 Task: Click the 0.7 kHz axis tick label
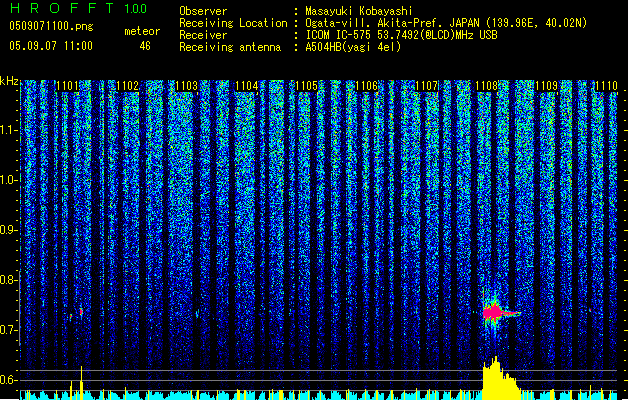click(8, 330)
